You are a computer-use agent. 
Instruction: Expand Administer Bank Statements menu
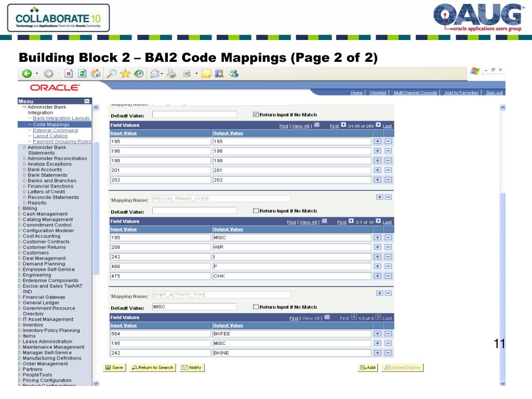click(24, 148)
